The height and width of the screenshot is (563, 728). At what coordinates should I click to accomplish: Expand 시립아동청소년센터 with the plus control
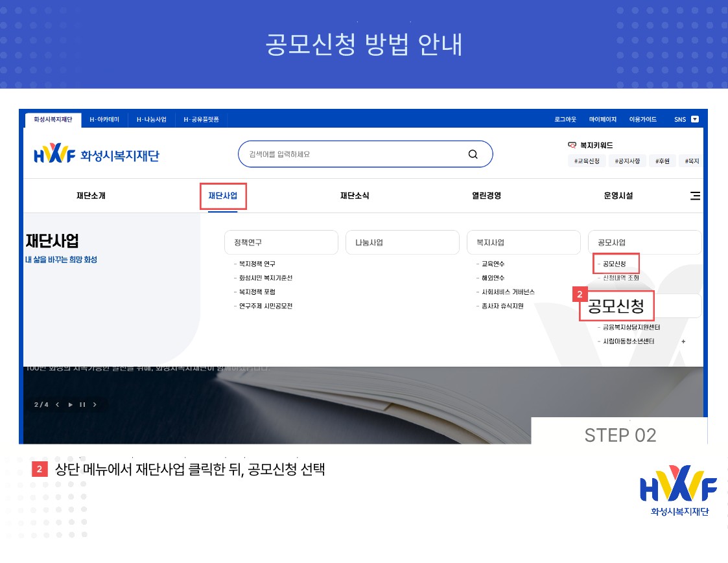pos(683,340)
